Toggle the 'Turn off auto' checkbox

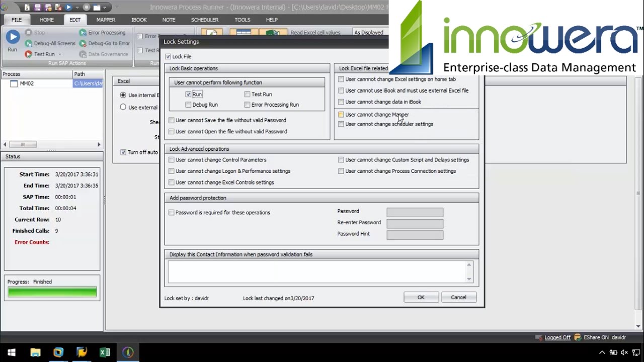pyautogui.click(x=123, y=152)
